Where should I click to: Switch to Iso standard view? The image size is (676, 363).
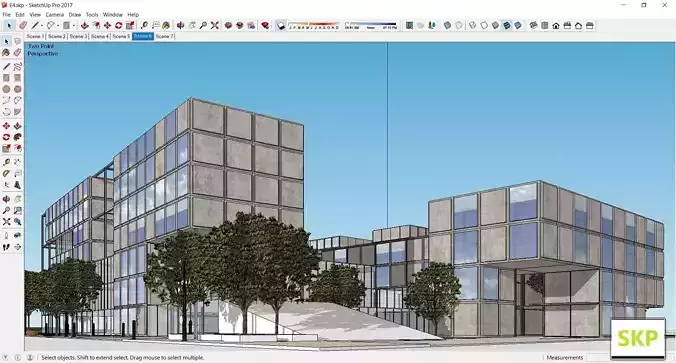[x=533, y=25]
